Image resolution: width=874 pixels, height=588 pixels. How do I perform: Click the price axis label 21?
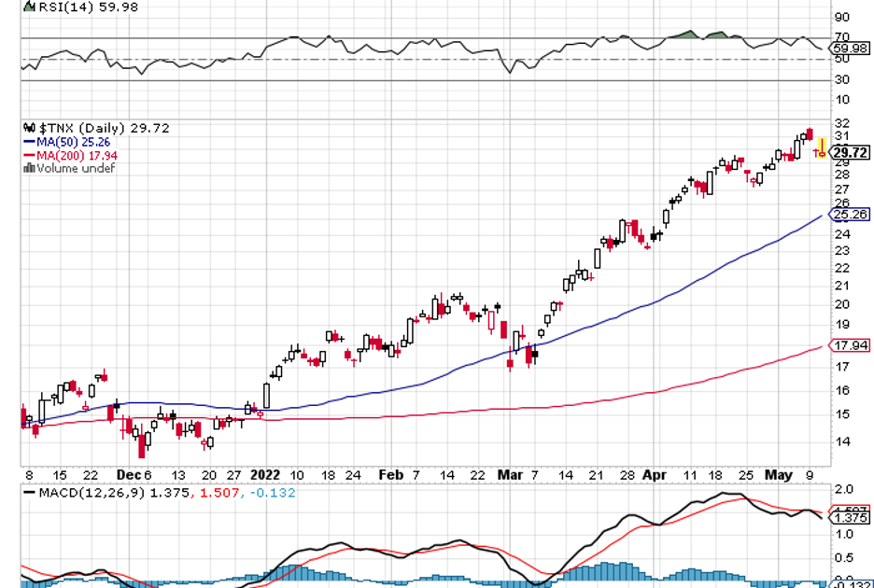point(841,286)
